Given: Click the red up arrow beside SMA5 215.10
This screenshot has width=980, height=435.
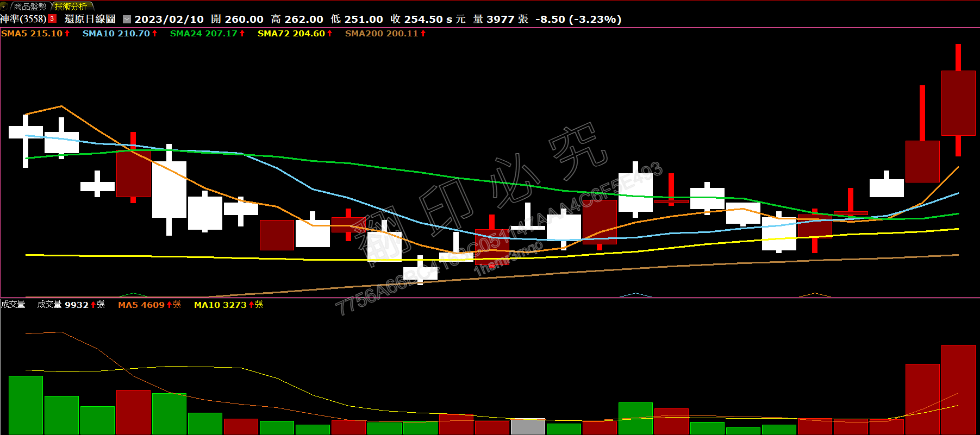Looking at the screenshot, I should tap(67, 34).
